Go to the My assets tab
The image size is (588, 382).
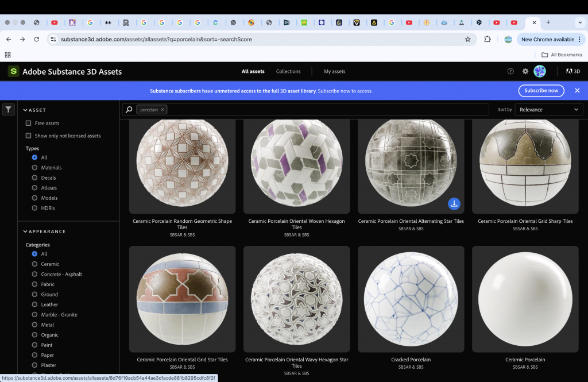click(x=335, y=72)
